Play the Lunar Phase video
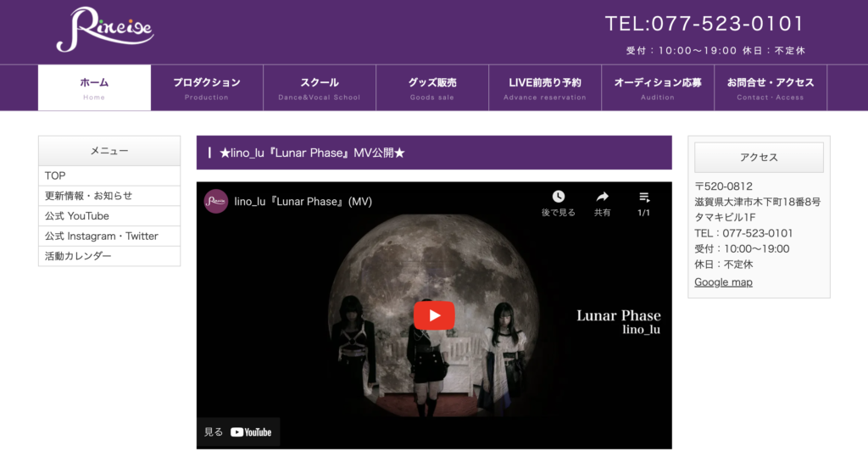The width and height of the screenshot is (868, 451). [x=434, y=315]
